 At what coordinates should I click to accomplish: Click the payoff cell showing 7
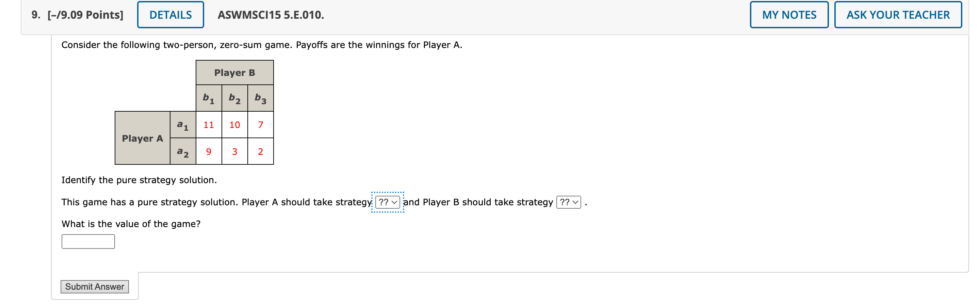pyautogui.click(x=260, y=125)
